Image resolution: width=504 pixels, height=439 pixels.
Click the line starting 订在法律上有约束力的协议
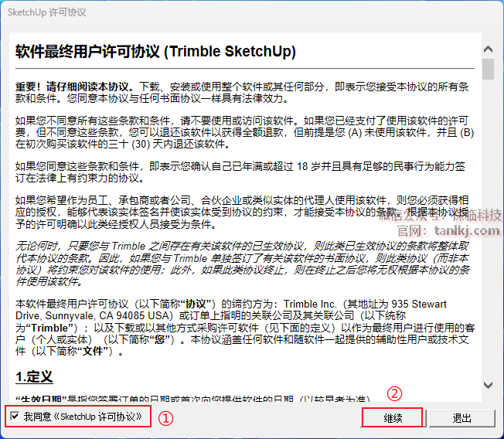[80, 178]
